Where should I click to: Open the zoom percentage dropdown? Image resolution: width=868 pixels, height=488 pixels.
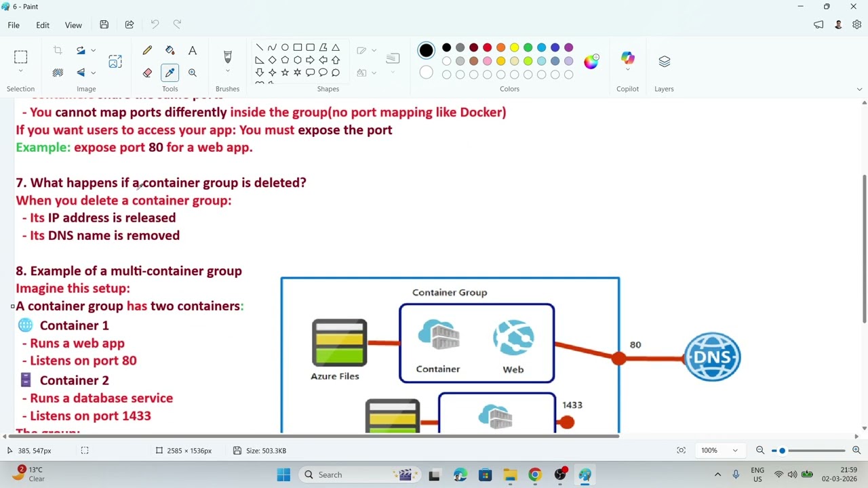click(734, 450)
